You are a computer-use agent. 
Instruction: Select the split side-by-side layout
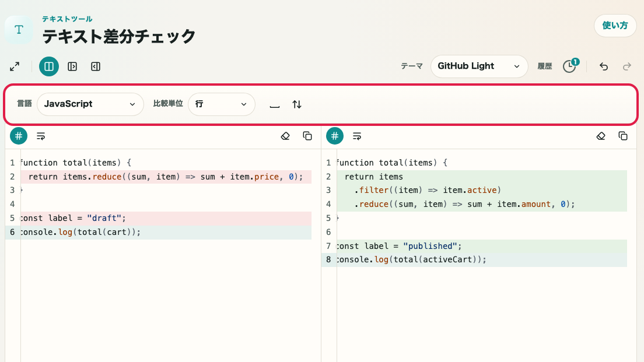49,66
